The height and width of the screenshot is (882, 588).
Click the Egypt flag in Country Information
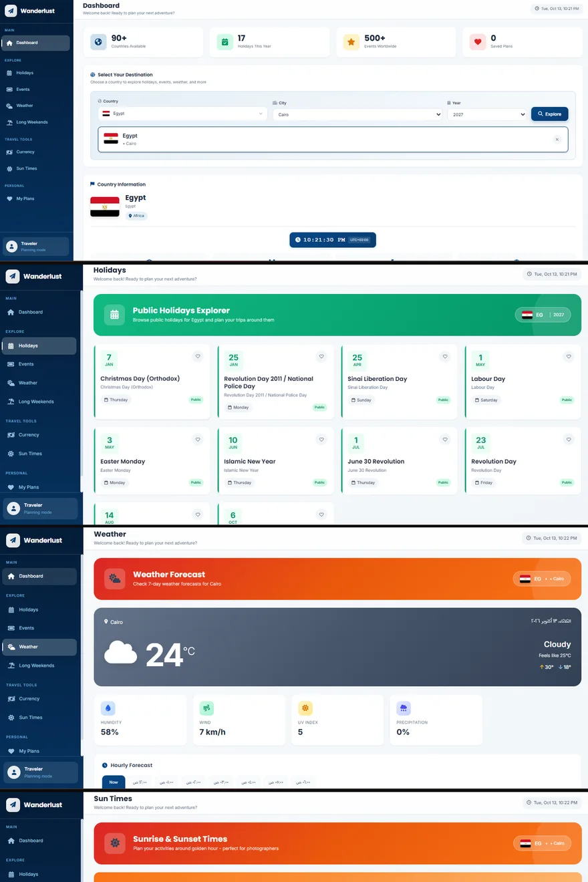pyautogui.click(x=105, y=206)
